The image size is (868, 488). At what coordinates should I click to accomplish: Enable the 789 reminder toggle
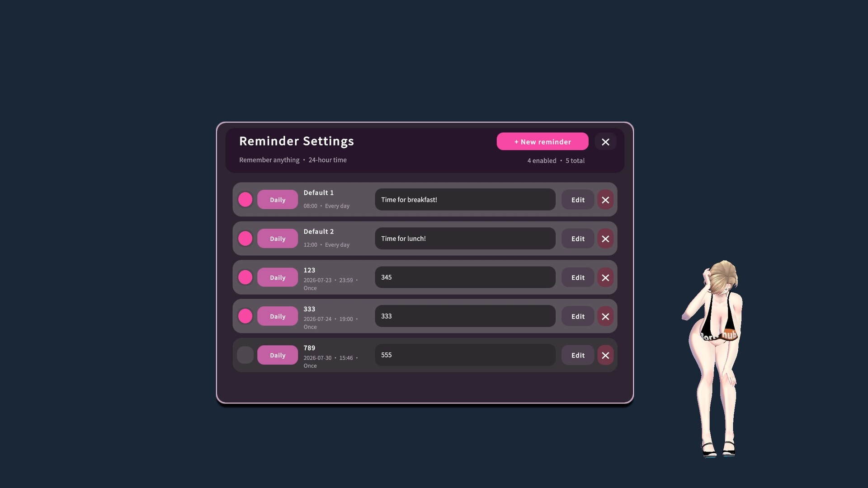245,355
